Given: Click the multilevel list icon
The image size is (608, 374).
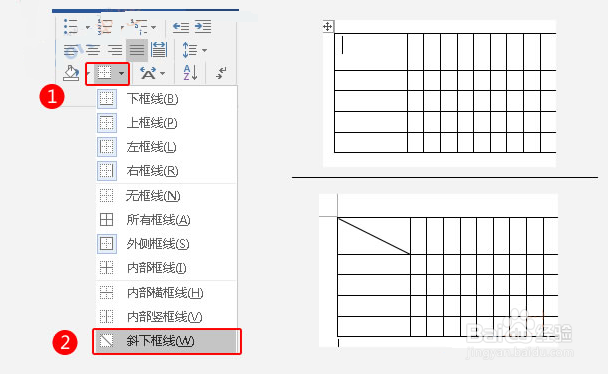Looking at the screenshot, I should tap(139, 27).
